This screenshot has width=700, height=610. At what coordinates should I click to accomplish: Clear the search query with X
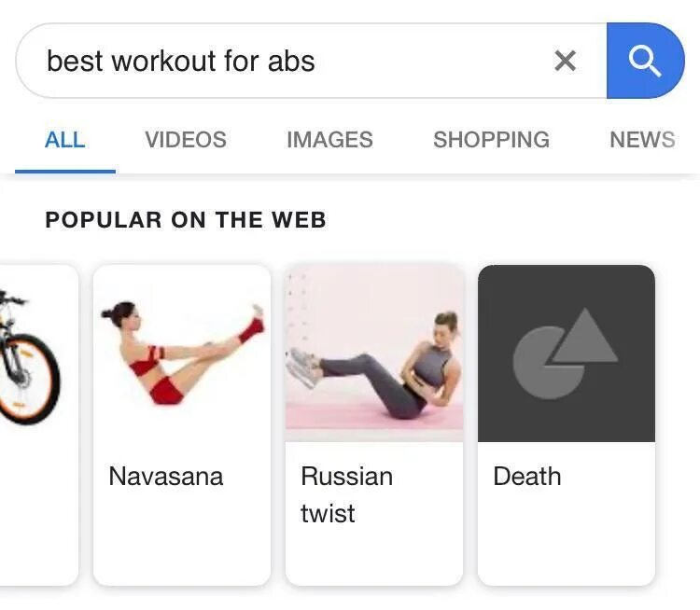tap(566, 61)
